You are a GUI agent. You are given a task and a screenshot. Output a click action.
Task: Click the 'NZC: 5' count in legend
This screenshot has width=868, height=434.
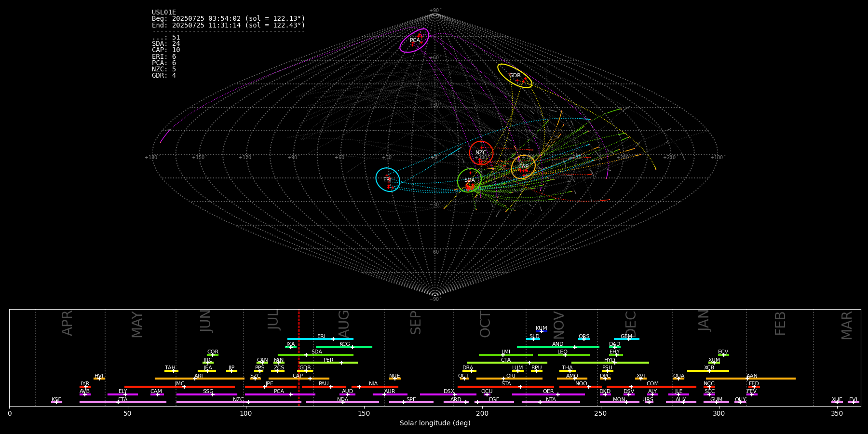164,69
